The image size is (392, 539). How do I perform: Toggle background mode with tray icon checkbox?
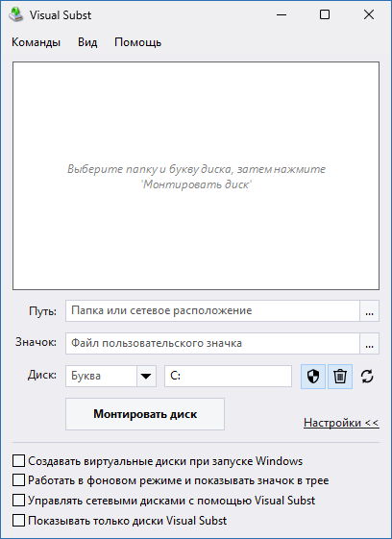pos(18,480)
